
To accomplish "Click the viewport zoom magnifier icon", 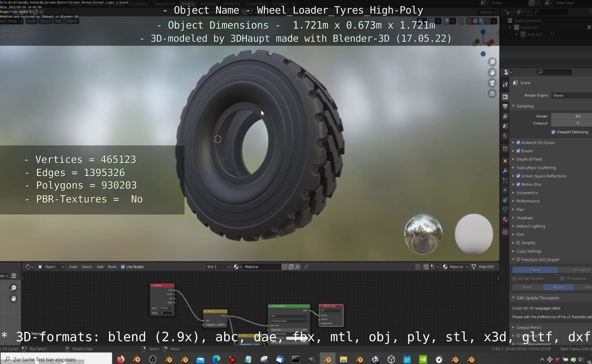I will (x=492, y=62).
